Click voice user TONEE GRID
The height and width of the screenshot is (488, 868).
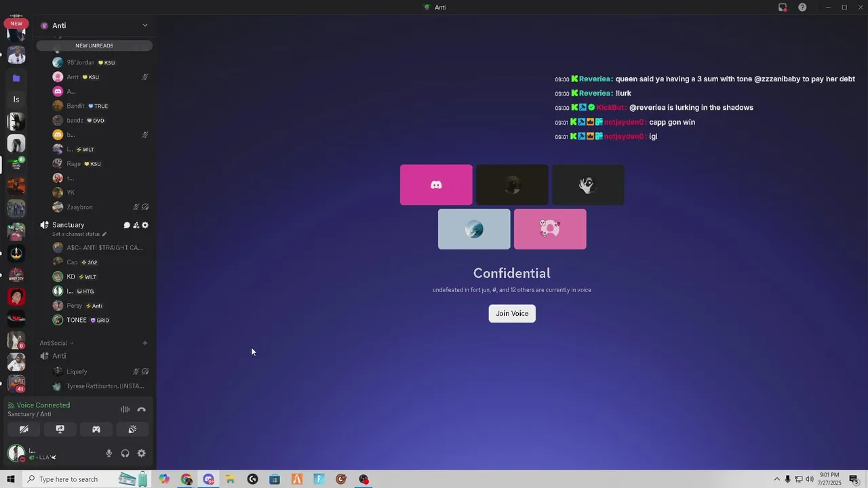[102, 320]
